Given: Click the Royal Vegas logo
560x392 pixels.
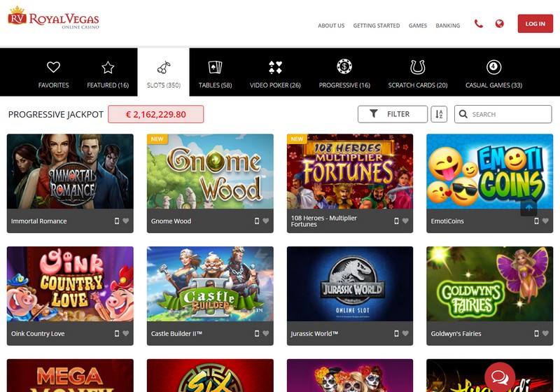Looking at the screenshot, I should (54, 17).
